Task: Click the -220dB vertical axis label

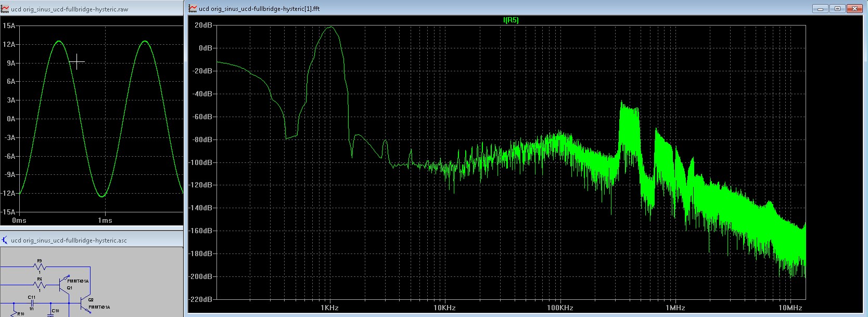Action: tap(201, 299)
